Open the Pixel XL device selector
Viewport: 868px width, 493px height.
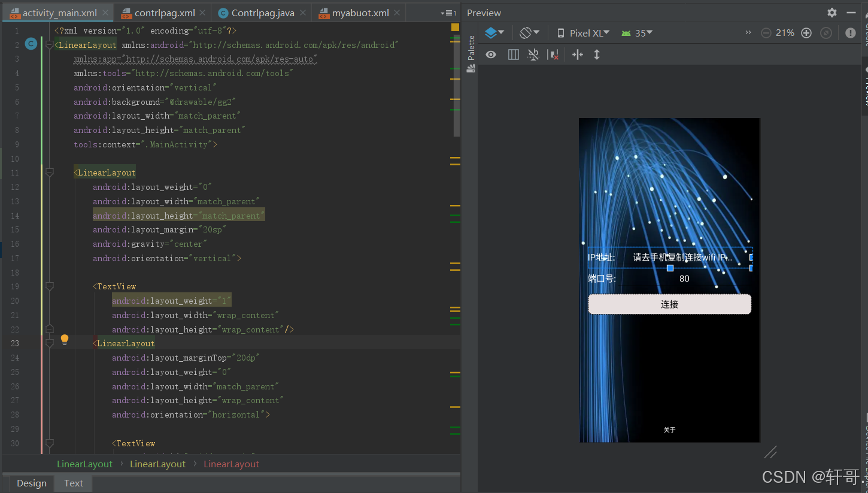click(x=583, y=33)
